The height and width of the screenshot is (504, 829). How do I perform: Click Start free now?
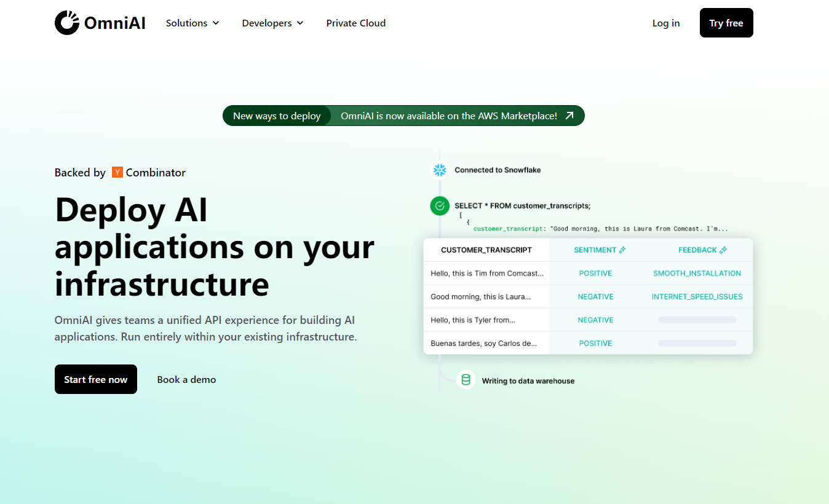[95, 379]
